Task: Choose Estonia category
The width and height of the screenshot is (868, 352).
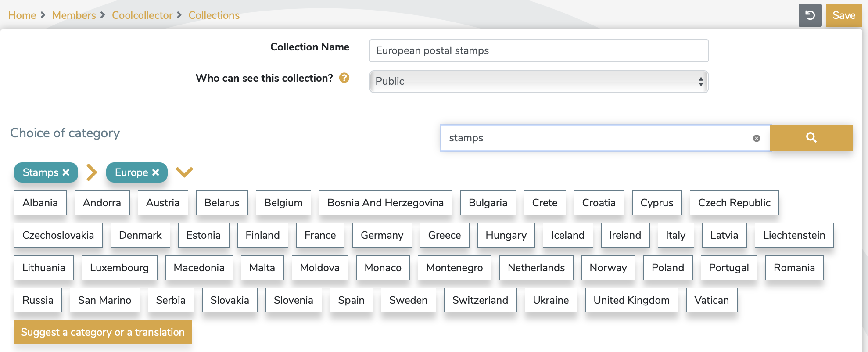Action: (x=204, y=235)
